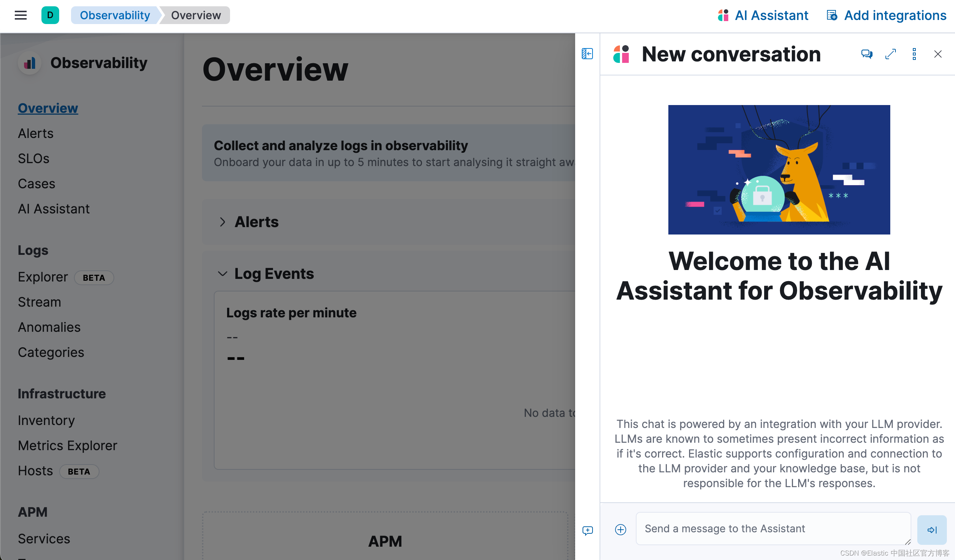Screen dimensions: 955x560
Task: Collapse the Log Events section
Action: [x=223, y=274]
